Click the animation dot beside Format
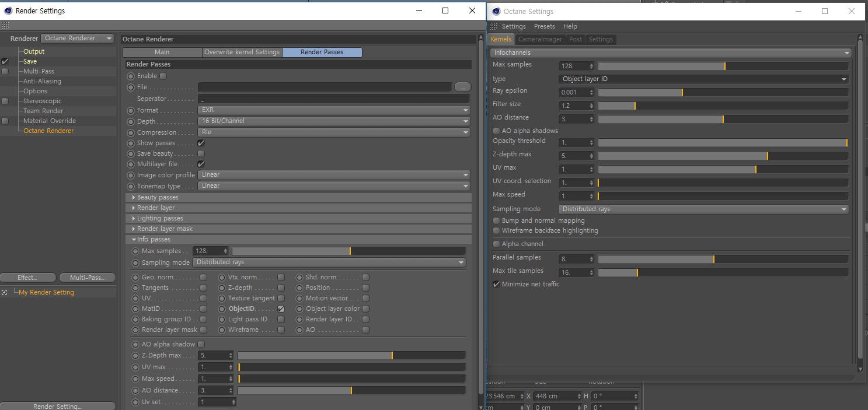 131,110
